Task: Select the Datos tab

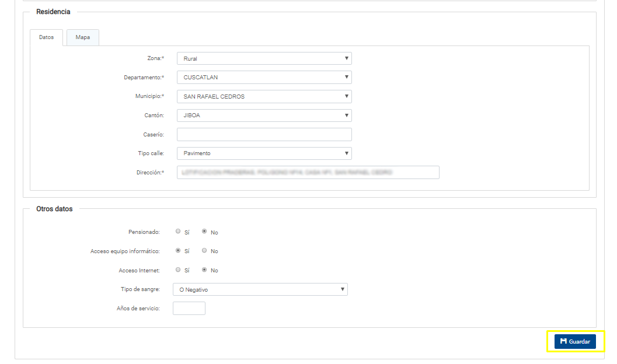Action: pos(46,37)
